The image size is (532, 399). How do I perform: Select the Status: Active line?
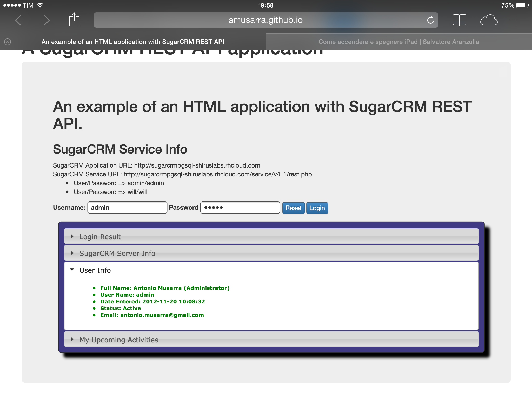pyautogui.click(x=121, y=308)
